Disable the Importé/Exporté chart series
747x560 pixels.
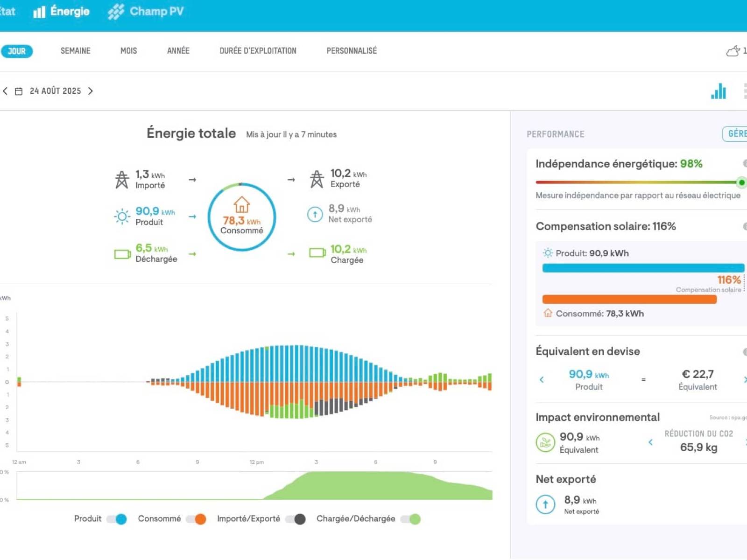tap(296, 519)
